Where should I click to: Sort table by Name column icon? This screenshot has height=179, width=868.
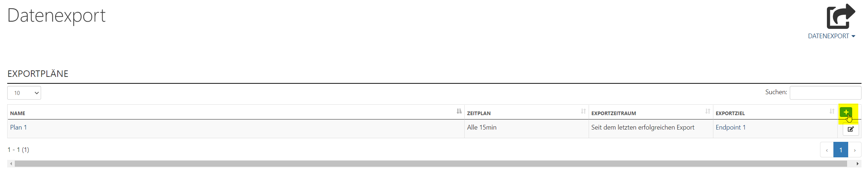click(459, 111)
